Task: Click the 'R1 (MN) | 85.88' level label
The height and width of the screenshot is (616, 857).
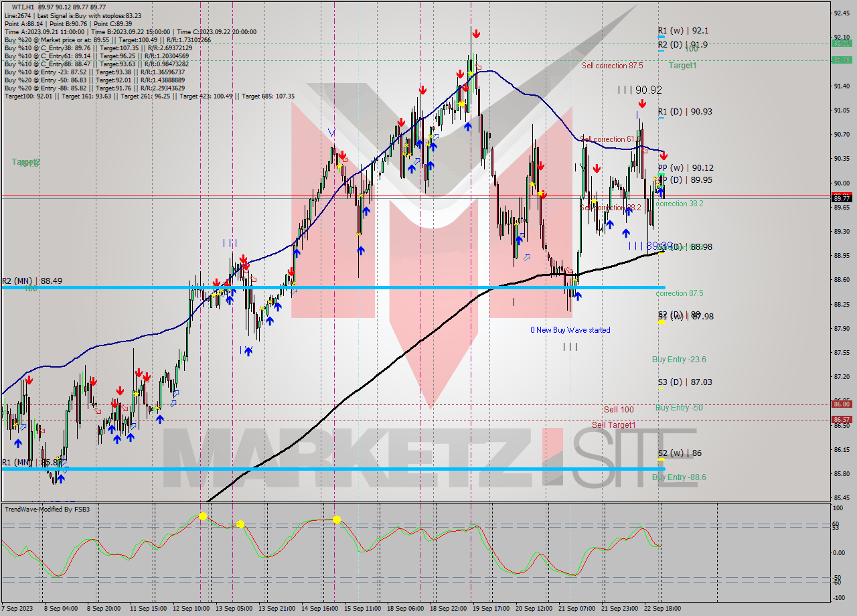Action: click(32, 463)
